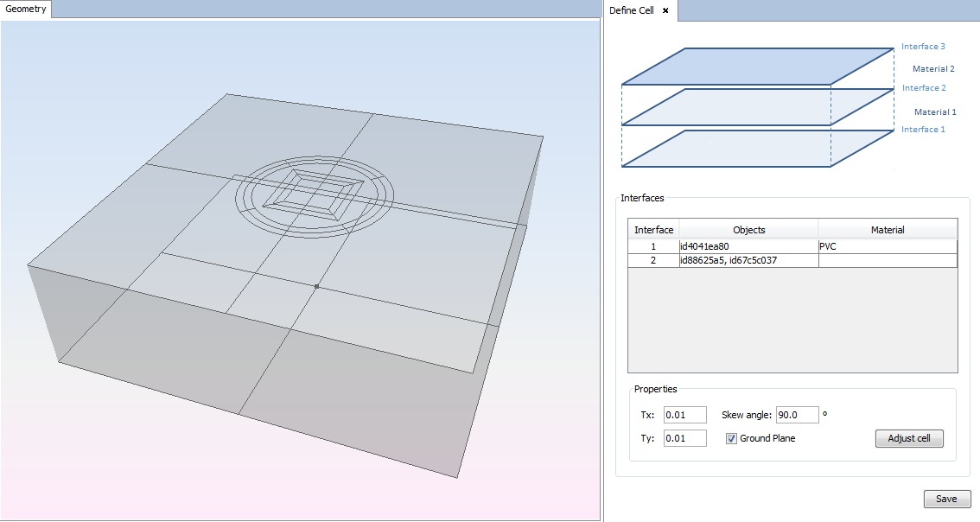
Task: Click the Save button
Action: click(946, 499)
